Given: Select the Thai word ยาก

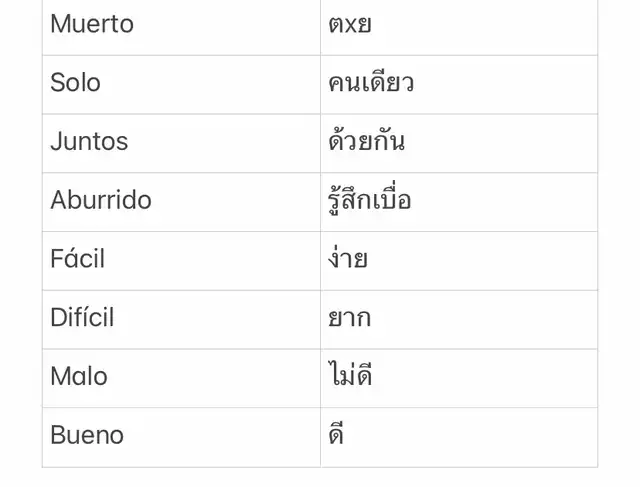Looking at the screenshot, I should 350,318.
